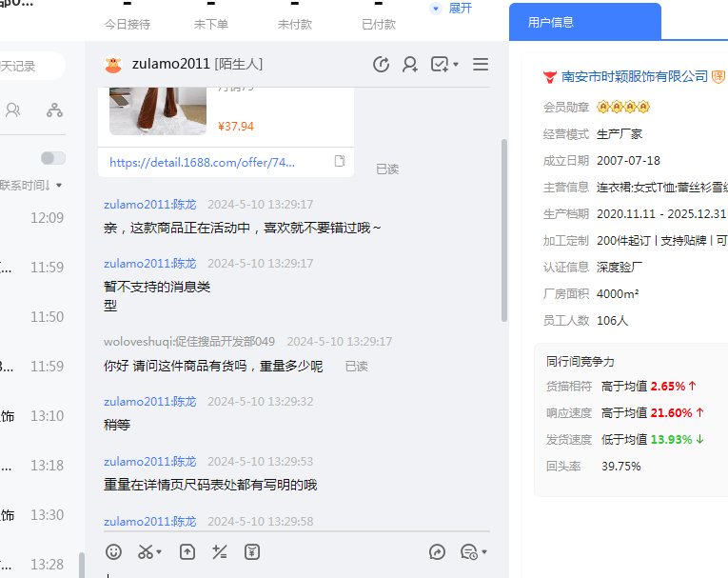Click the emoji smiley icon in chat toolbar
728x578 pixels.
(113, 551)
